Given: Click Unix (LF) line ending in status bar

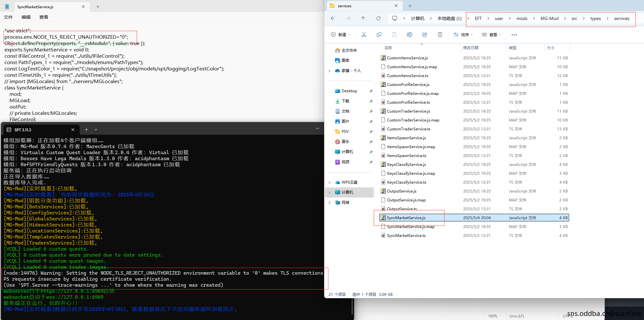Looking at the screenshot, I should [517, 316].
